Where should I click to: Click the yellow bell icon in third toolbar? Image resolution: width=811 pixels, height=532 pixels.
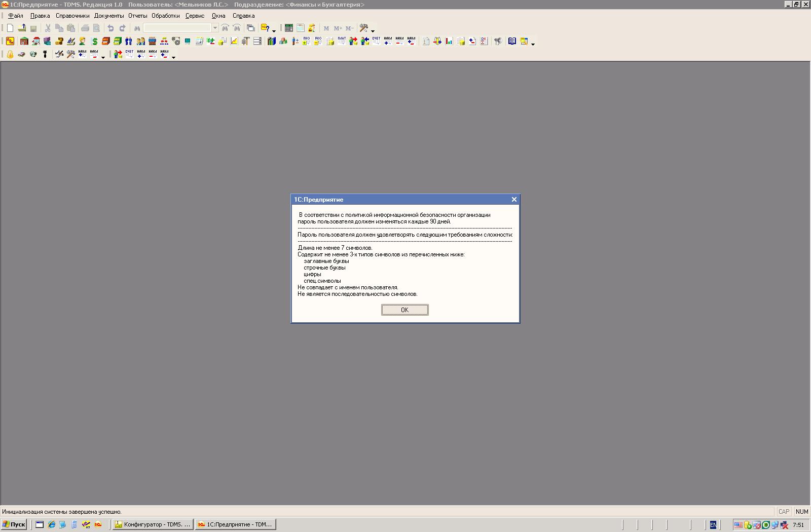click(x=10, y=54)
